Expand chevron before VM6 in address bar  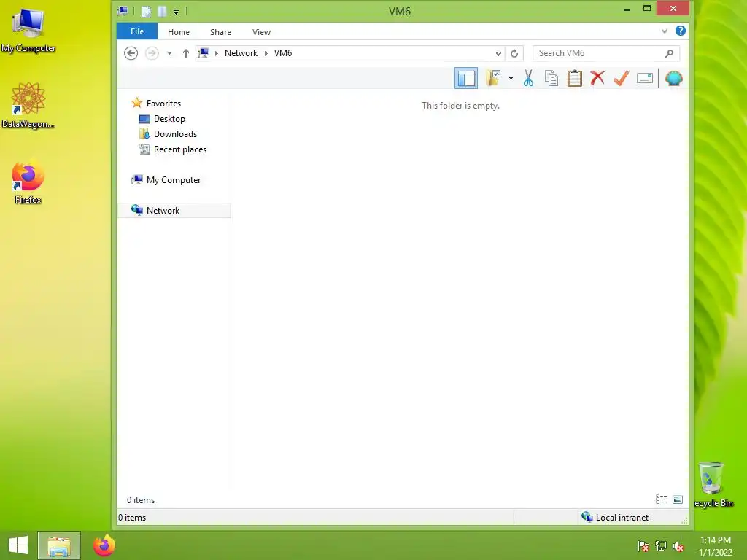(266, 53)
